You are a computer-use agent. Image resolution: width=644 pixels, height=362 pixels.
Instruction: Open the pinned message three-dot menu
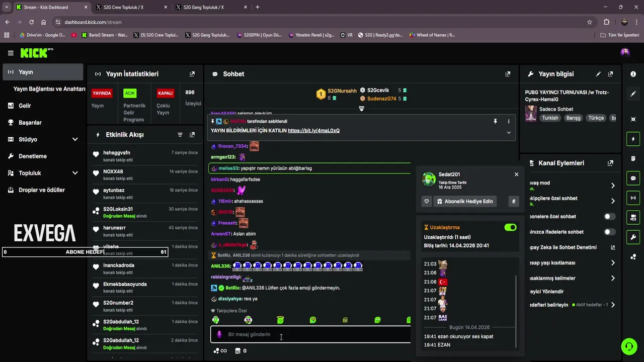[x=509, y=121]
